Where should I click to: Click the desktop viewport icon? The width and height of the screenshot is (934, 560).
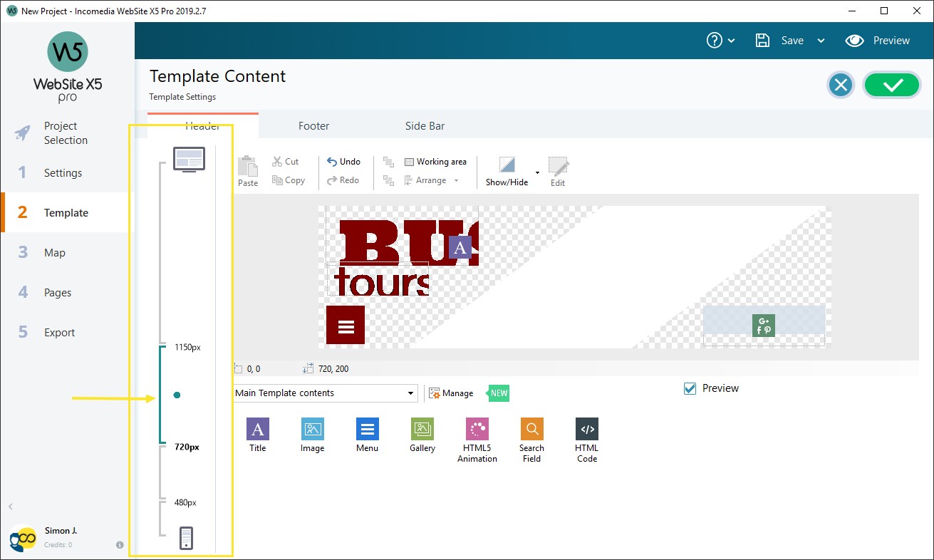click(189, 159)
